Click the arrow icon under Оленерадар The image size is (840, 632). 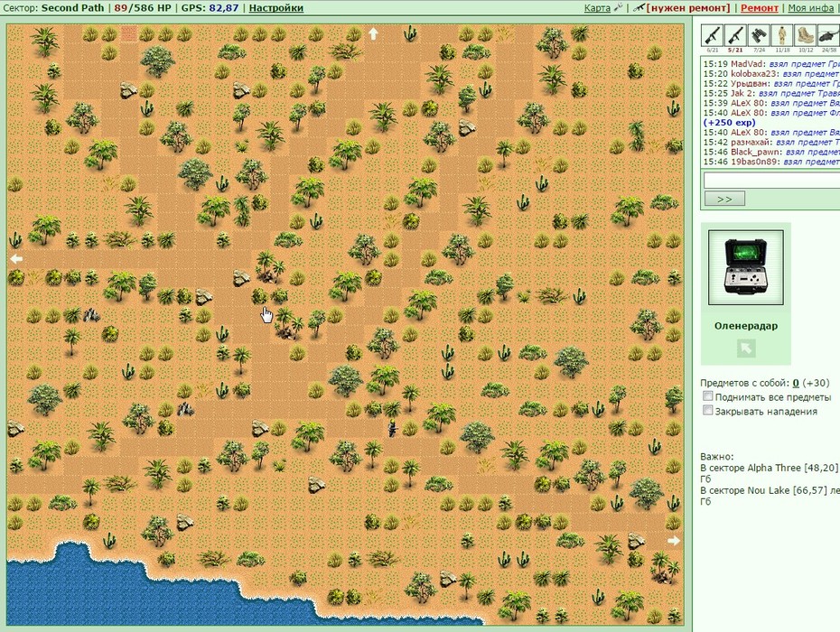coord(746,349)
